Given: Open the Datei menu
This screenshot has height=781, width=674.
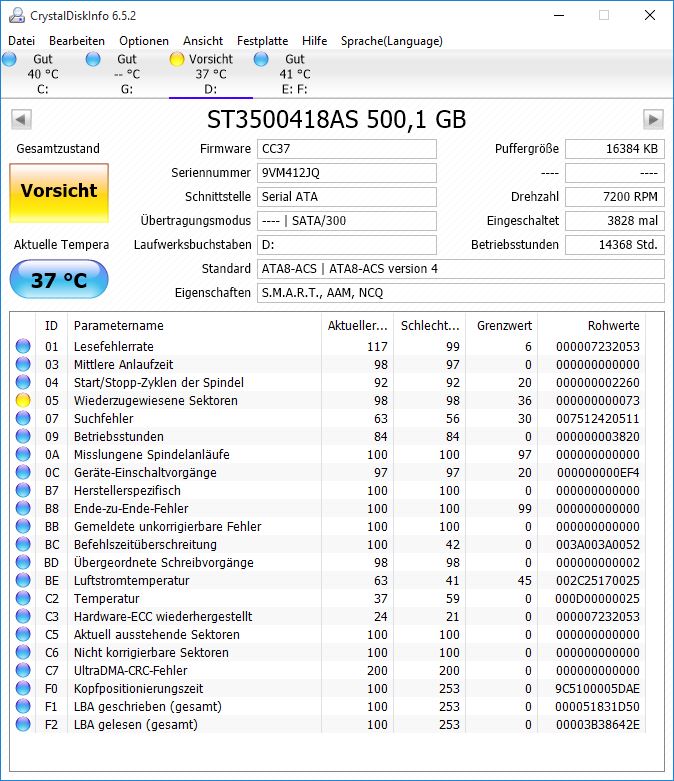Looking at the screenshot, I should click(21, 41).
